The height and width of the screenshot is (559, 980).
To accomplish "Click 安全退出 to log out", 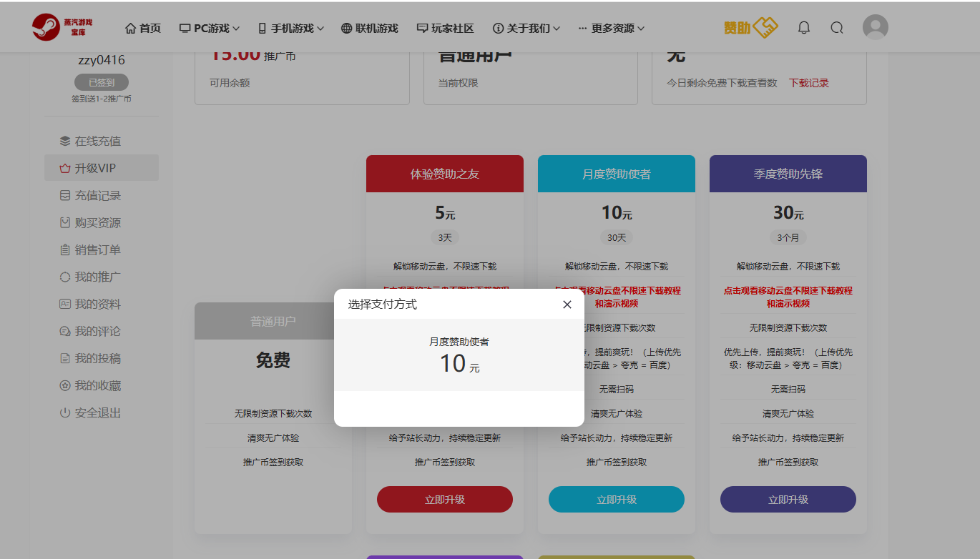I will (90, 413).
